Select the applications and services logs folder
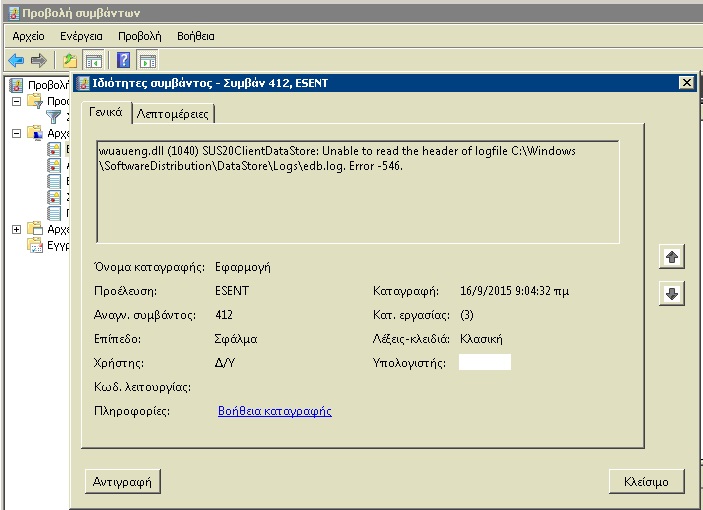This screenshot has height=510, width=703. (35, 229)
